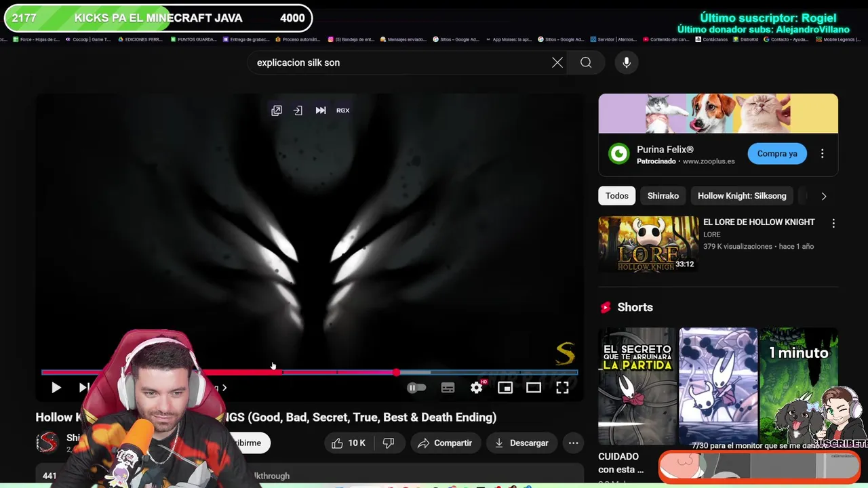This screenshot has width=868, height=488.
Task: Select the Shirrako filter chip
Action: [x=663, y=196]
